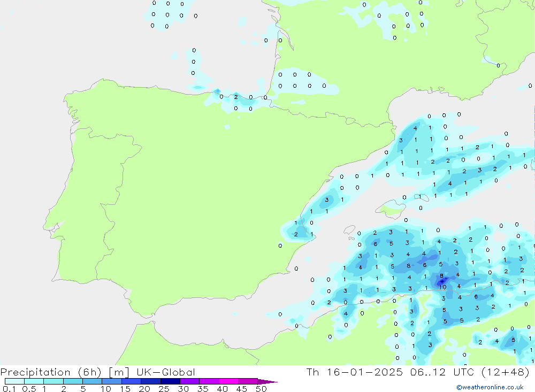Select the legend swatch between 40 and 45
The height and width of the screenshot is (392, 535).
coord(228,381)
